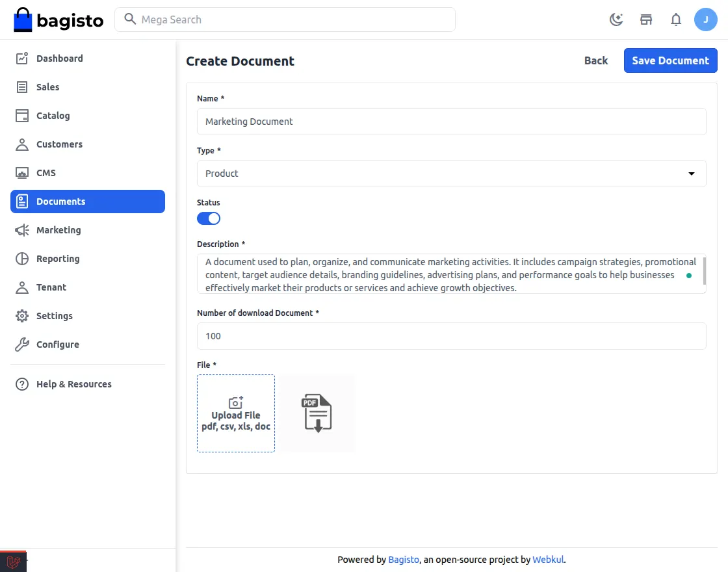
Task: Click the Type dropdown arrow
Action: [692, 174]
